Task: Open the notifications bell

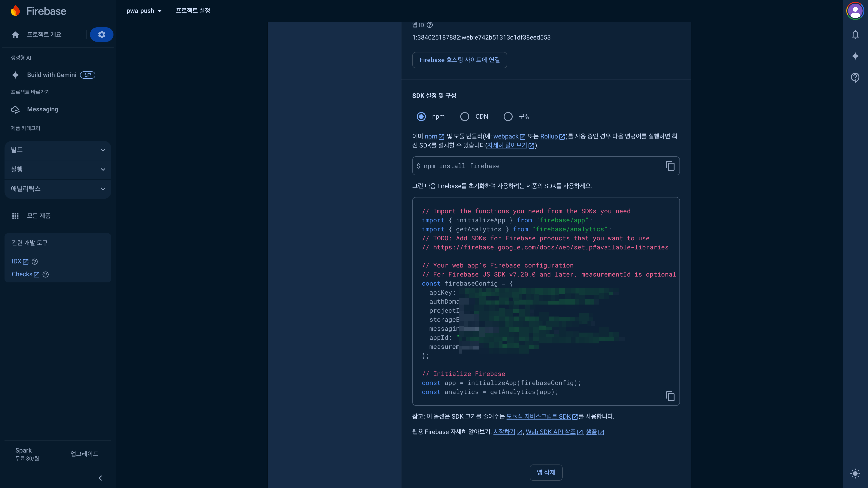Action: [855, 34]
